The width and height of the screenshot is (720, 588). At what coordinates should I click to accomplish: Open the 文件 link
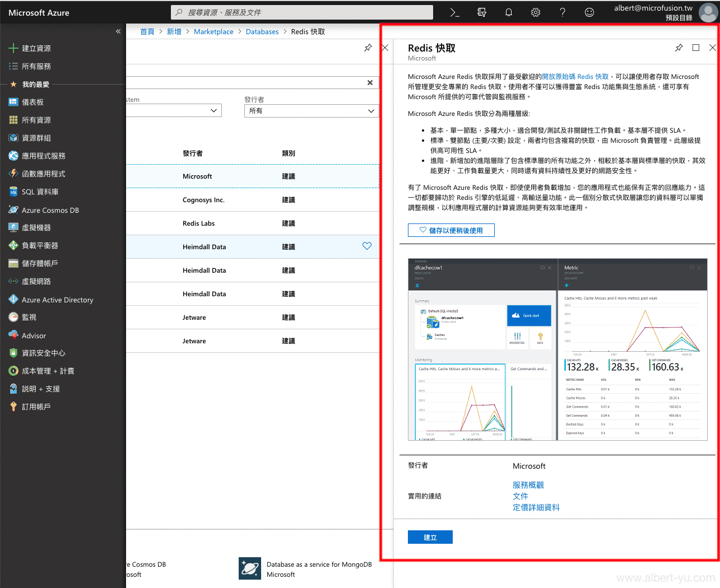[521, 496]
